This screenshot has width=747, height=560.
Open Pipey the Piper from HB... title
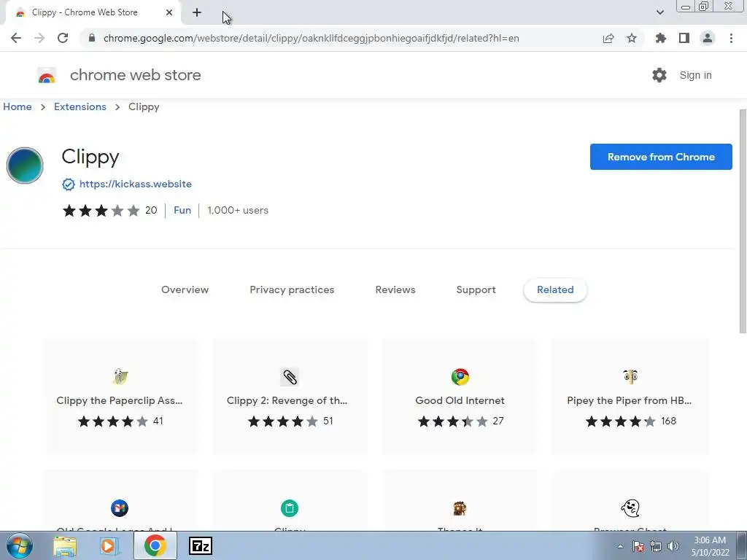(630, 400)
